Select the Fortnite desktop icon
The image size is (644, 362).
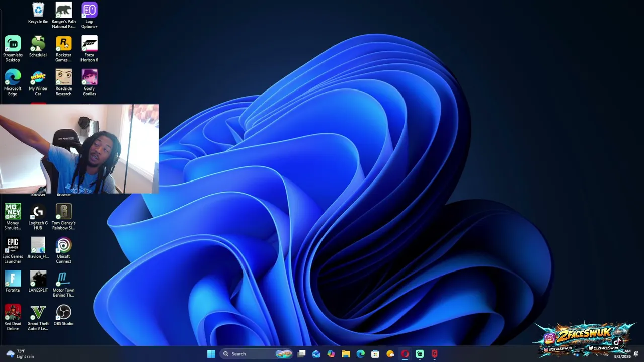pos(13,282)
